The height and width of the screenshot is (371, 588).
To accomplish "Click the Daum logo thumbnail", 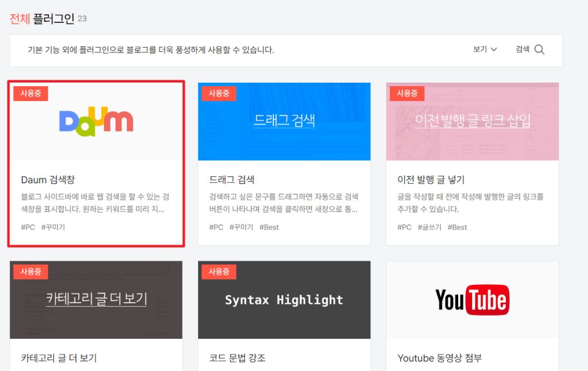I will (x=96, y=121).
